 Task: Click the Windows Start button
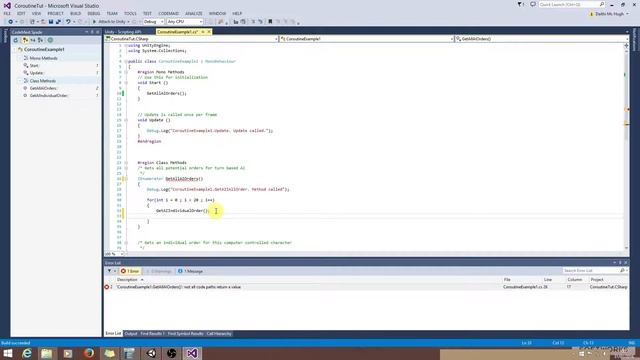[8, 353]
